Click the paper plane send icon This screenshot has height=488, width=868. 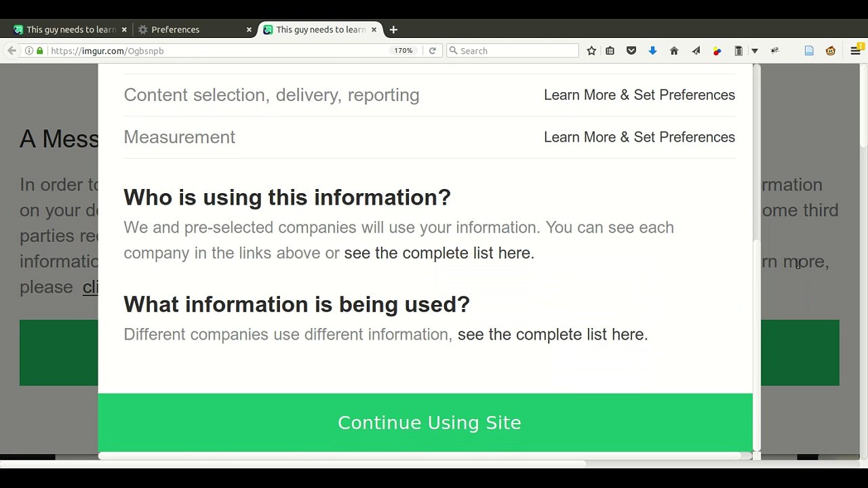coord(696,51)
